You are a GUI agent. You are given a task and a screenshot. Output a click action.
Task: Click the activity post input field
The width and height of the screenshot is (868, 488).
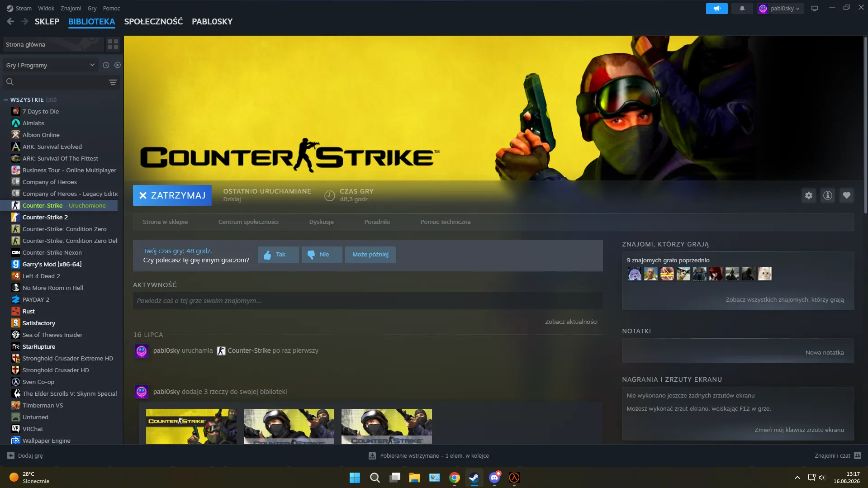pyautogui.click(x=367, y=301)
